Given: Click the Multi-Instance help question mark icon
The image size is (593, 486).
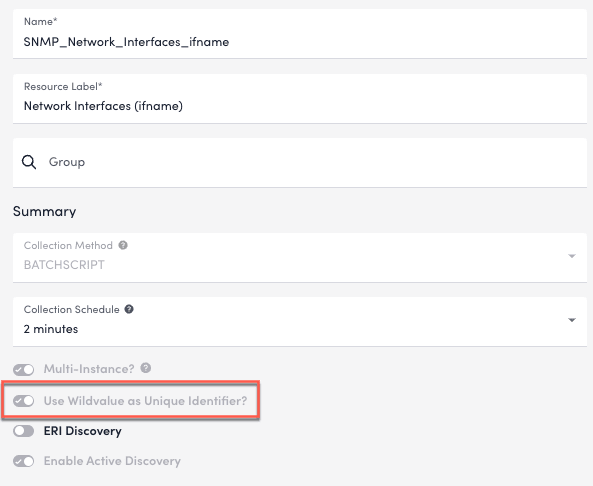Looking at the screenshot, I should point(146,368).
